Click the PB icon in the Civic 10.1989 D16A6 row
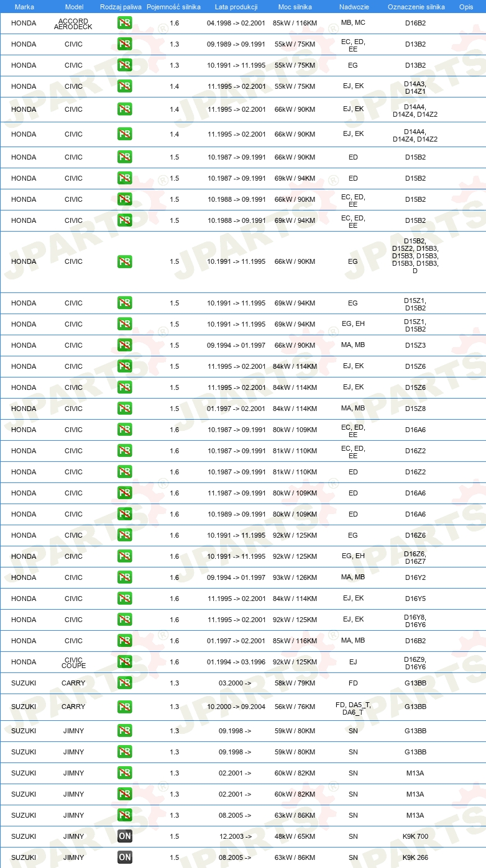Screen dimensions: 486x868 [x=124, y=514]
